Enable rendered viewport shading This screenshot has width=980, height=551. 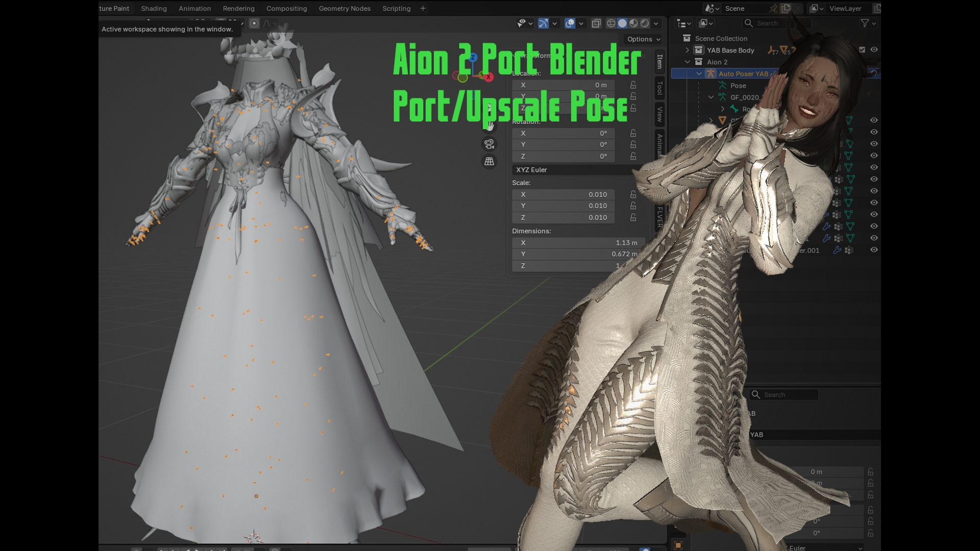tap(645, 23)
